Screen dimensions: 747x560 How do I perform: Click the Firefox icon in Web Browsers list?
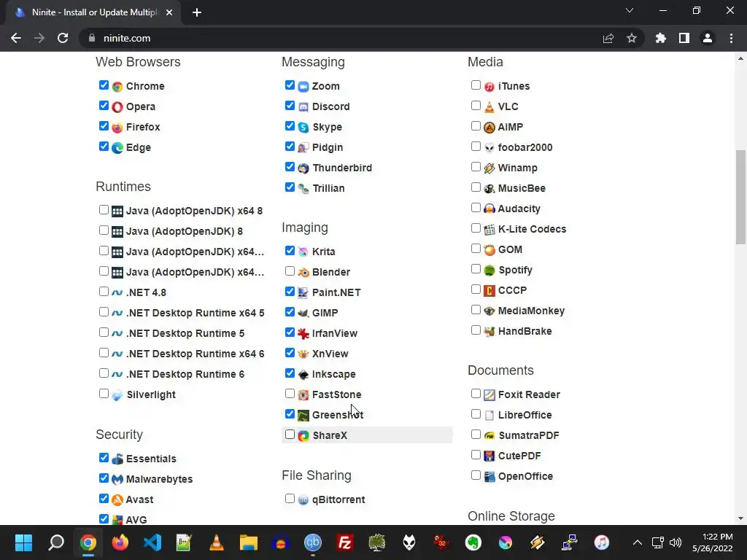tap(117, 128)
